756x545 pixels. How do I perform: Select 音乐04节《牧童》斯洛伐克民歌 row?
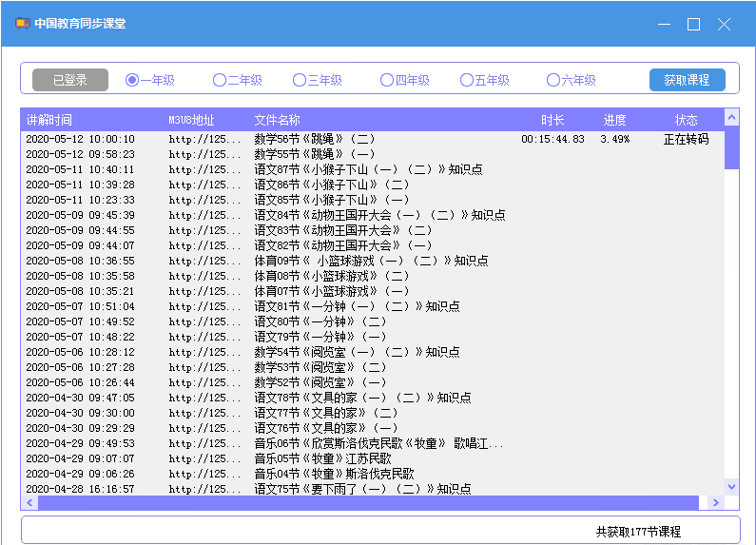click(x=372, y=474)
